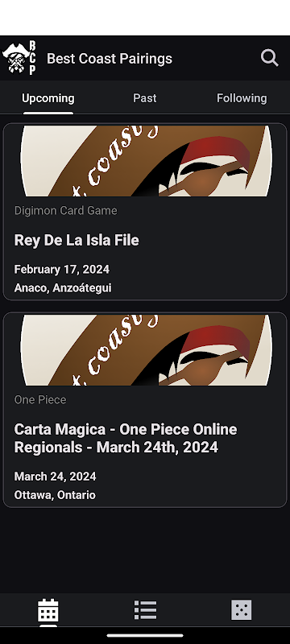Image resolution: width=290 pixels, height=644 pixels.
Task: Tap the dice icon in bottom bar
Action: point(242,610)
